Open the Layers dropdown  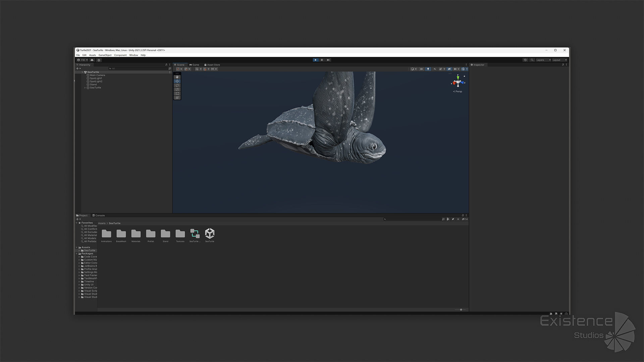tap(543, 60)
